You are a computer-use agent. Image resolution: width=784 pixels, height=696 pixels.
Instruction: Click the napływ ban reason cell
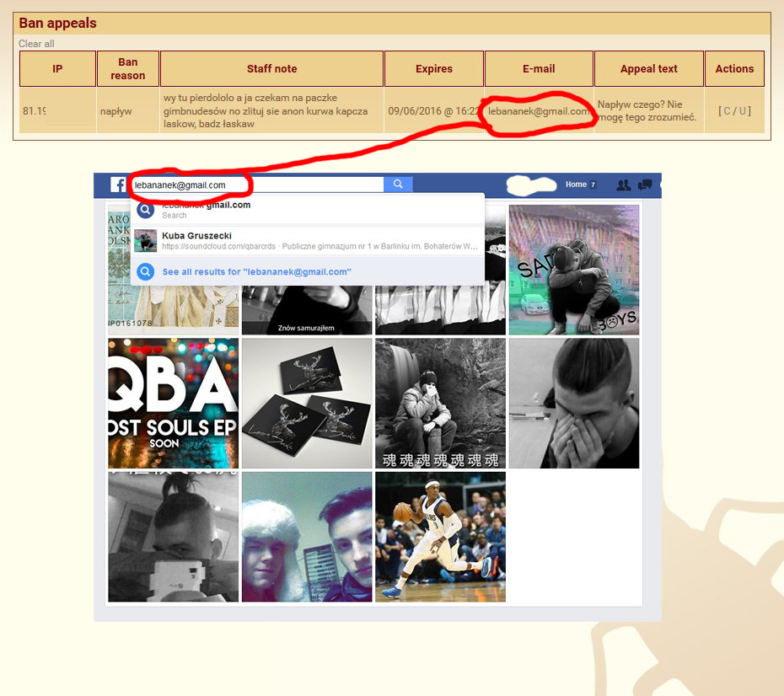pos(128,111)
